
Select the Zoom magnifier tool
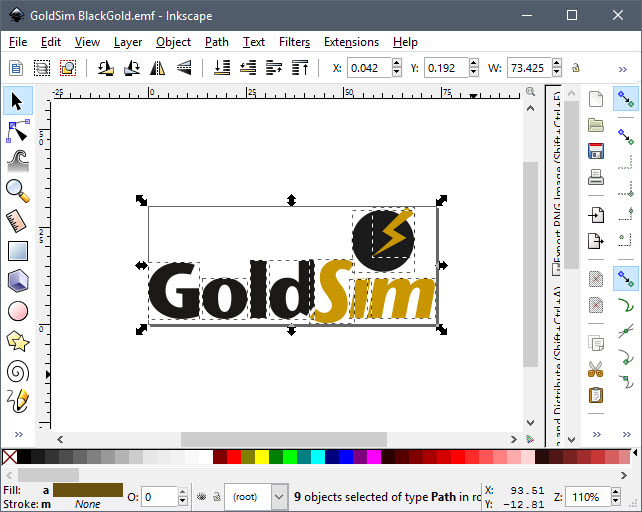pyautogui.click(x=18, y=191)
